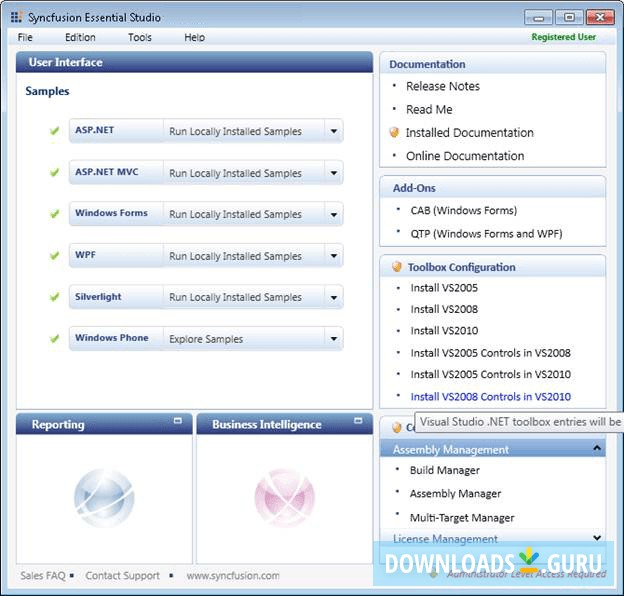Open the File menu

pos(25,37)
